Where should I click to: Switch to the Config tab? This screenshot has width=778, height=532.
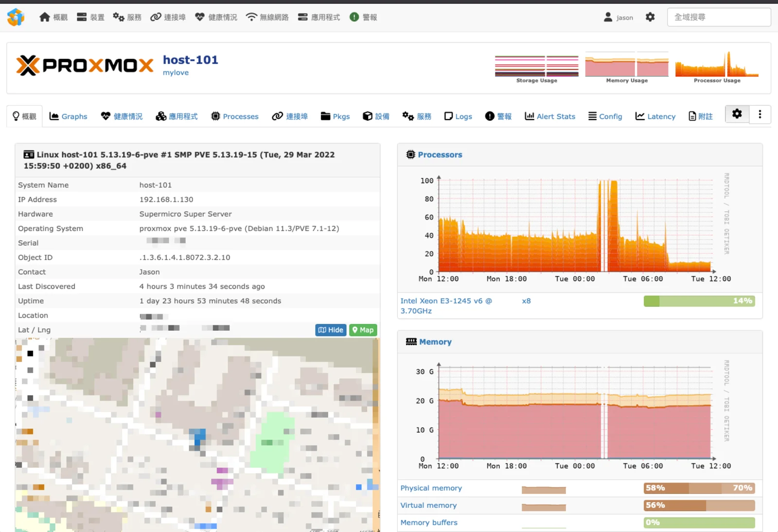(x=605, y=116)
